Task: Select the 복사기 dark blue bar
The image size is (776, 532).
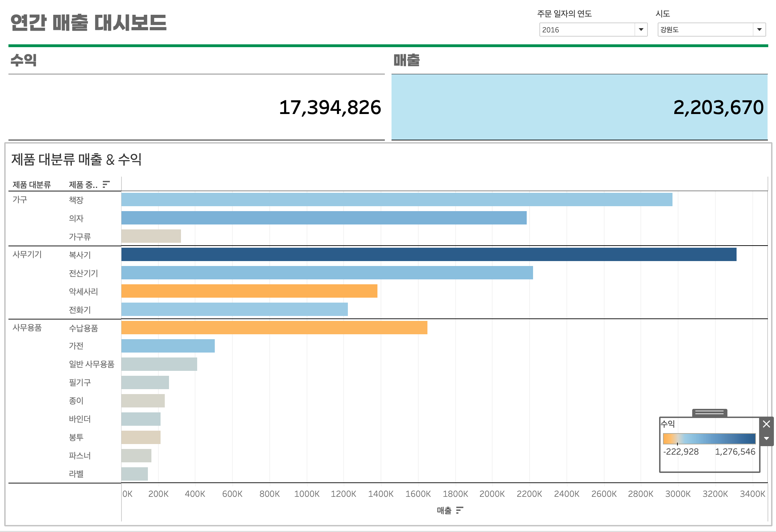Action: pos(428,254)
